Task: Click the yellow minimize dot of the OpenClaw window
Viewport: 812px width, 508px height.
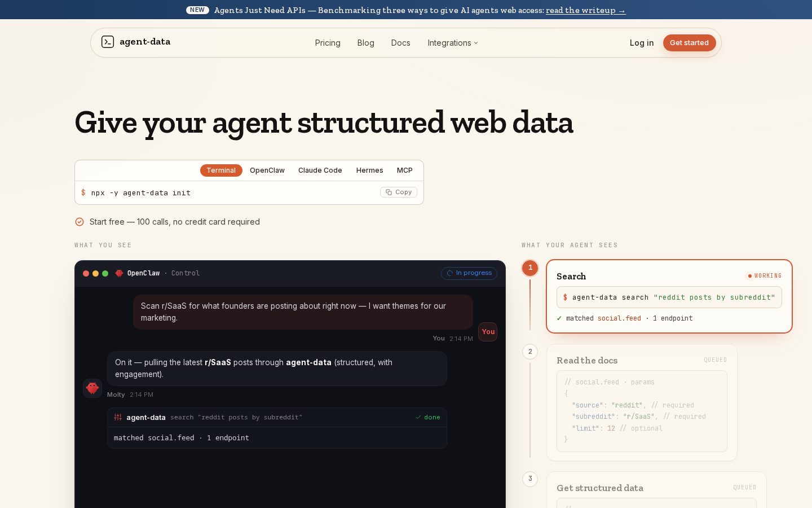Action: [x=95, y=273]
